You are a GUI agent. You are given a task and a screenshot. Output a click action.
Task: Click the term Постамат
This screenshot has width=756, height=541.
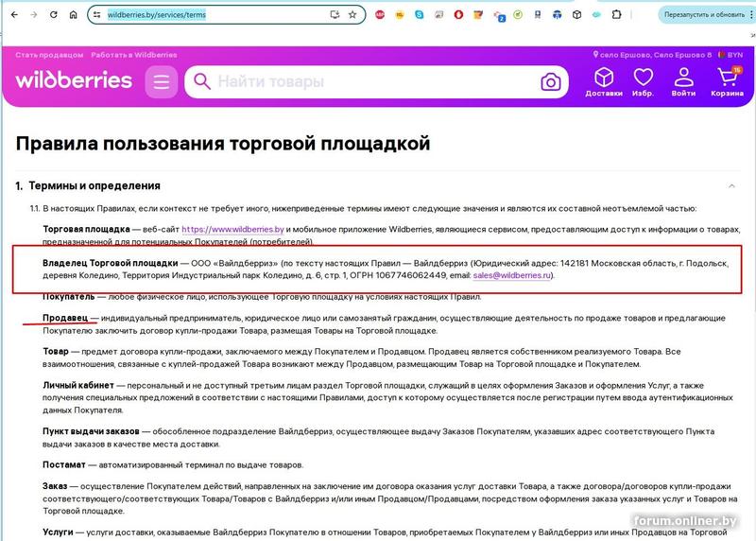click(x=63, y=464)
